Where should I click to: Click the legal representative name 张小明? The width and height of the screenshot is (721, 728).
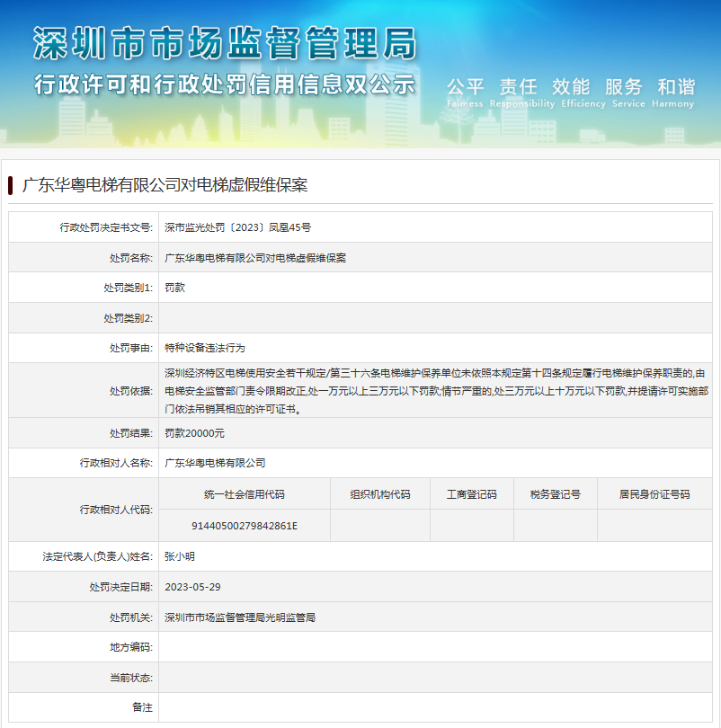[x=180, y=556]
